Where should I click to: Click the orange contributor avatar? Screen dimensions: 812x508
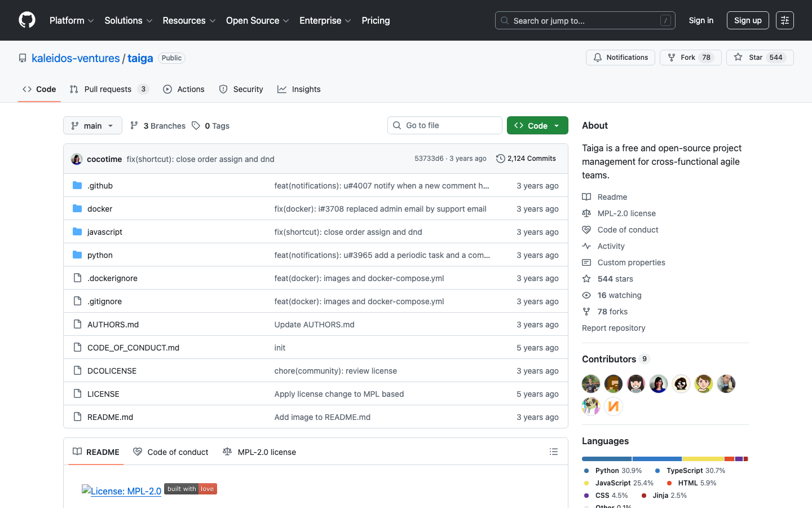(x=614, y=406)
